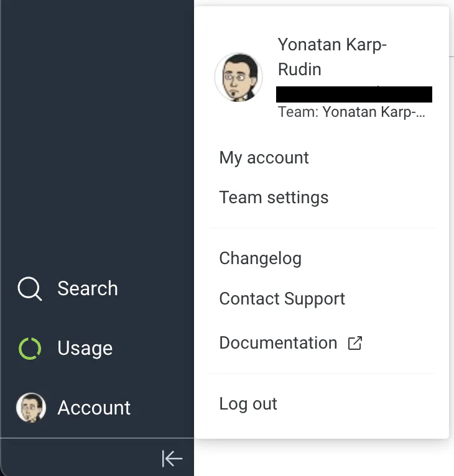Collapse the sidebar with the arrow icon
This screenshot has width=454, height=476.
click(x=172, y=459)
